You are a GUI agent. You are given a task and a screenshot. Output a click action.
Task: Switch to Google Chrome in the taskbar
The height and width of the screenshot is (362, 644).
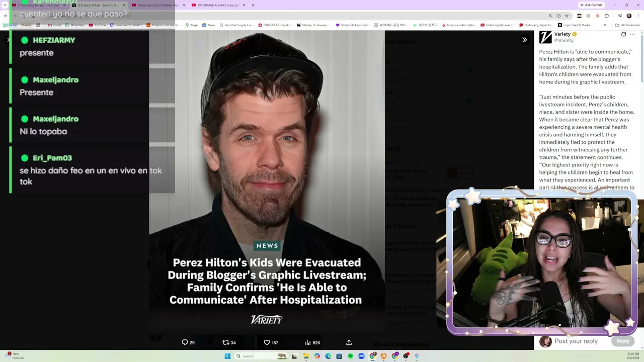coord(373,356)
